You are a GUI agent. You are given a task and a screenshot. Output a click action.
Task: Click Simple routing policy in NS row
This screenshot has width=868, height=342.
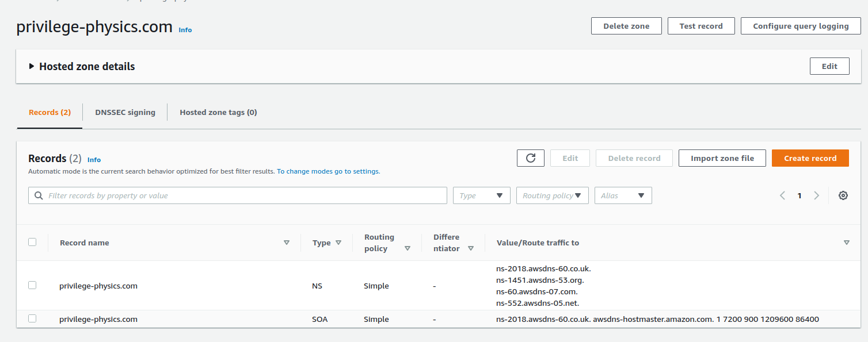[376, 286]
